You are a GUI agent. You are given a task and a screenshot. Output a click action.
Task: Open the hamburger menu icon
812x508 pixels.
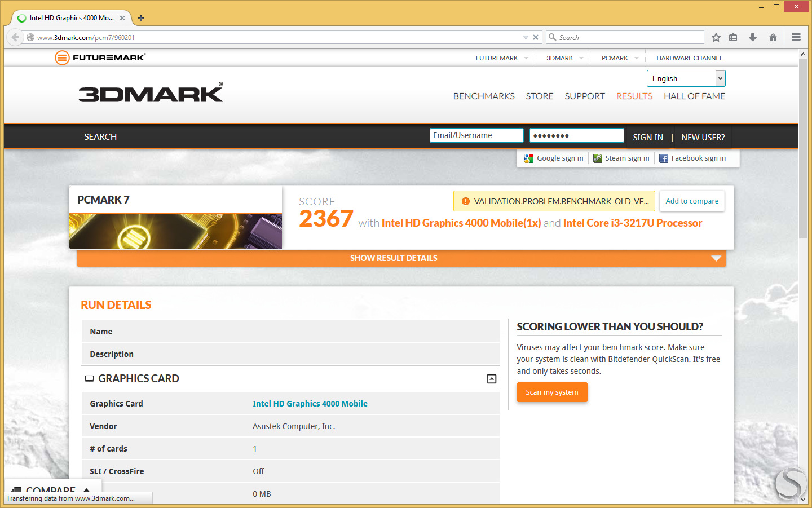point(796,37)
